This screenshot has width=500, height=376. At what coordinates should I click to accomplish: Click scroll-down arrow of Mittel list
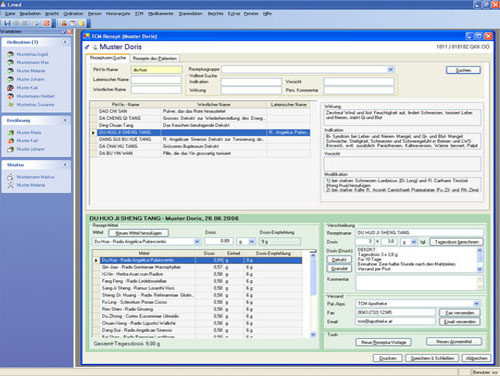click(x=313, y=334)
